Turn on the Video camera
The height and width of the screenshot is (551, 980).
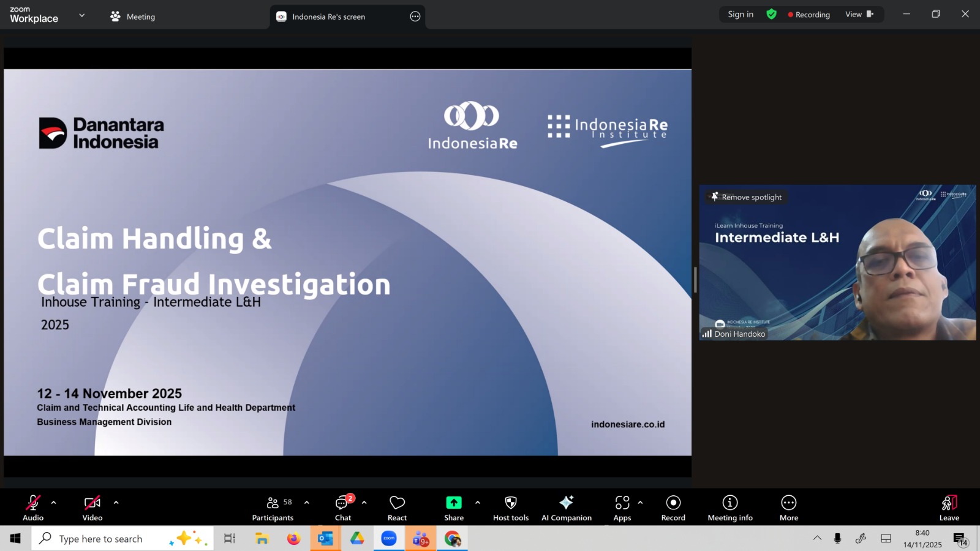point(92,508)
